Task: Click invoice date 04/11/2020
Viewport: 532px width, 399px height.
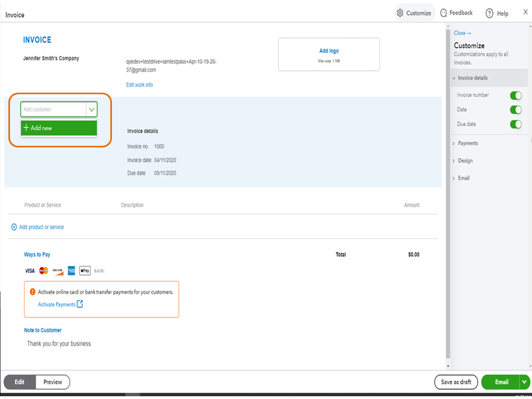Action: [165, 160]
